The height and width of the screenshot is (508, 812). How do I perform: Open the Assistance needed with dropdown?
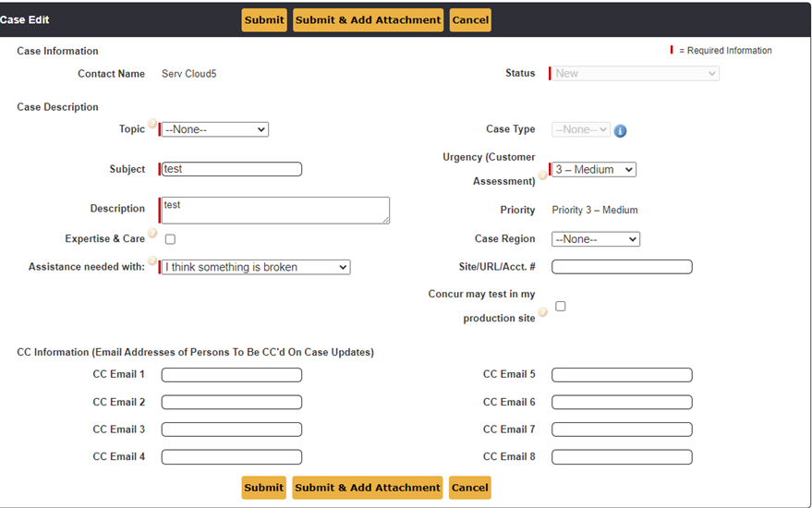256,267
